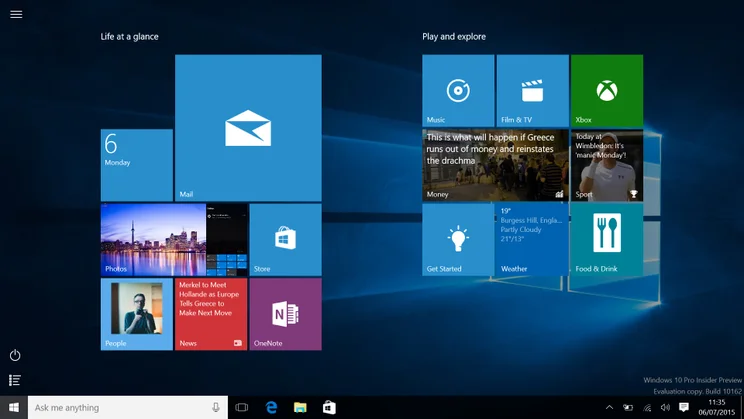Open the Mail tile
The width and height of the screenshot is (744, 419).
[x=248, y=128]
